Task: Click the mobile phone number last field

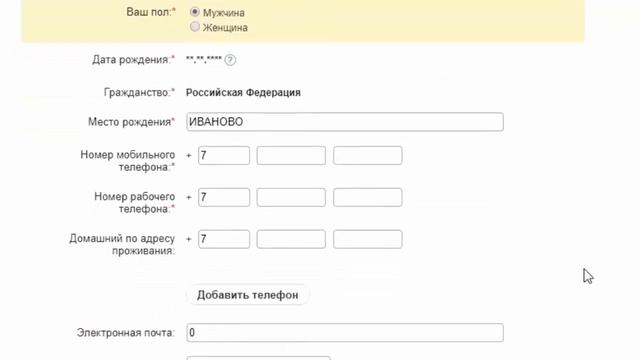Action: pos(367,156)
